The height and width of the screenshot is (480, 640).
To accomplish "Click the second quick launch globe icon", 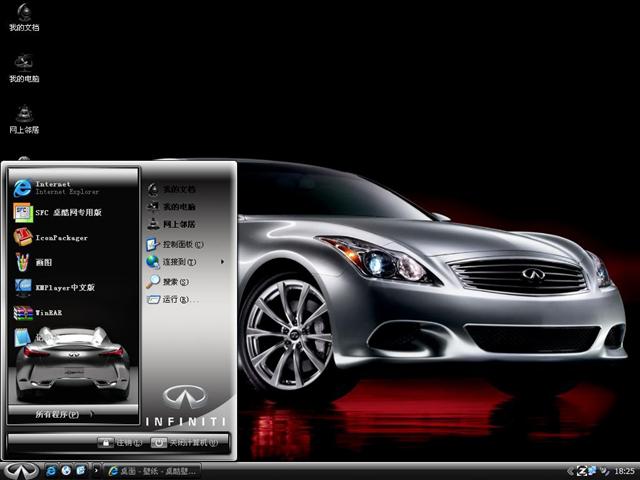I will tap(66, 471).
